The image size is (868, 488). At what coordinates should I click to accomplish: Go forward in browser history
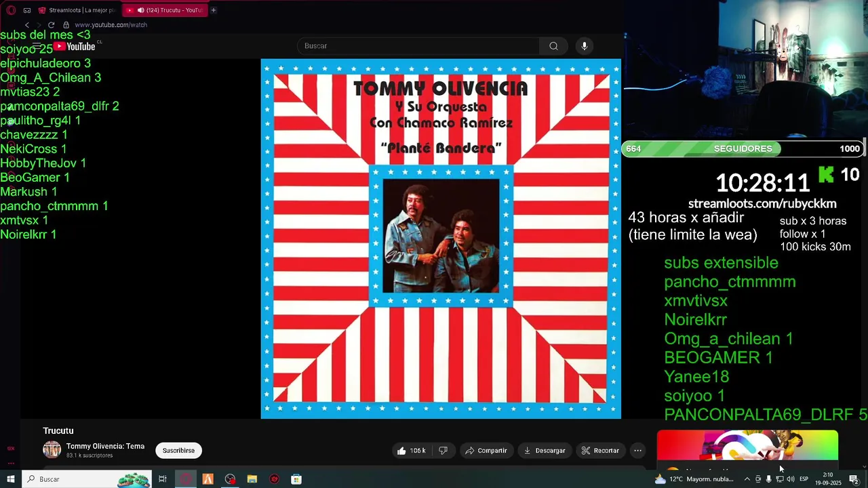(39, 25)
